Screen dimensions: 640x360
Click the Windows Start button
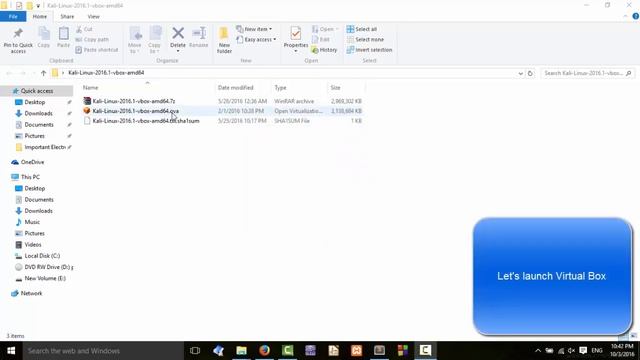click(x=11, y=351)
